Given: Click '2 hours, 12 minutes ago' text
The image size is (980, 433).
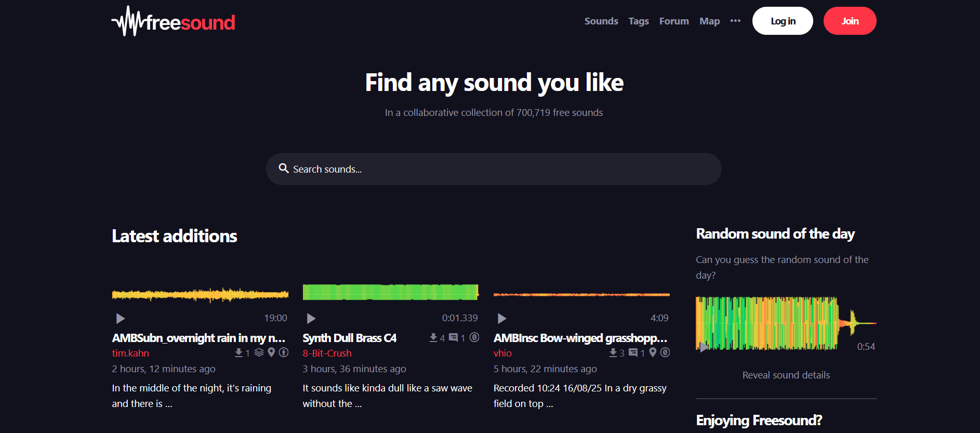Looking at the screenshot, I should pos(164,369).
